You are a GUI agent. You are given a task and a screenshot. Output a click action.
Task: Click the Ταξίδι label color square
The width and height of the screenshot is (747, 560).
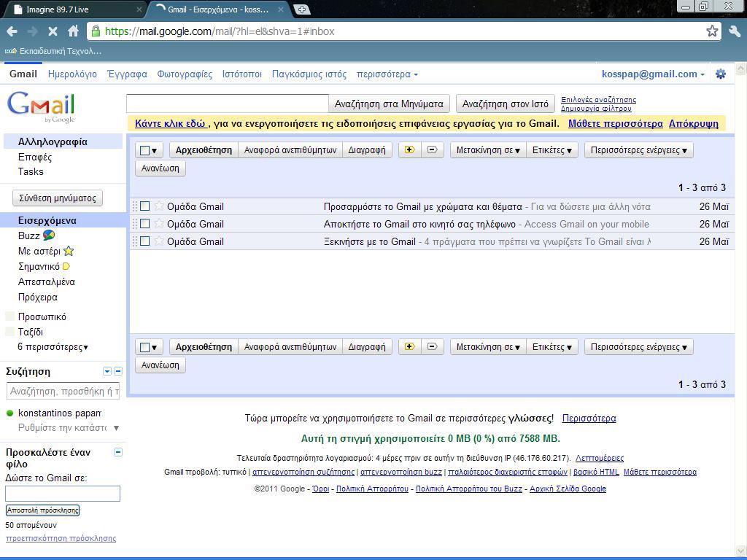tap(9, 332)
